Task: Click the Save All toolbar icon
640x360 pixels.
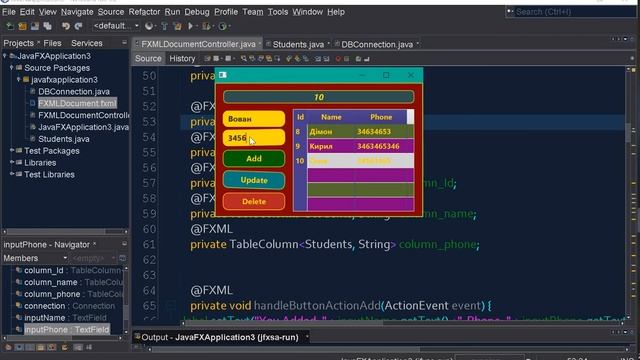Action: pos(48,26)
